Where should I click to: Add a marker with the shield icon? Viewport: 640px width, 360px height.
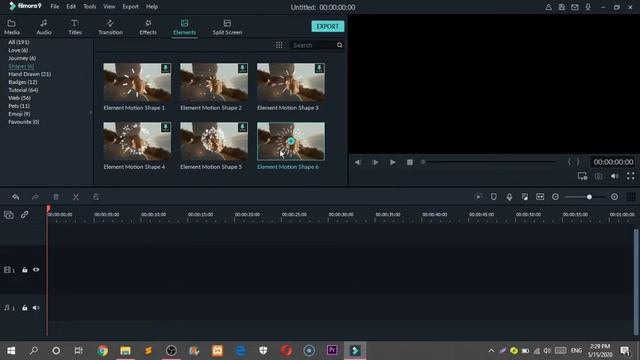pyautogui.click(x=493, y=197)
